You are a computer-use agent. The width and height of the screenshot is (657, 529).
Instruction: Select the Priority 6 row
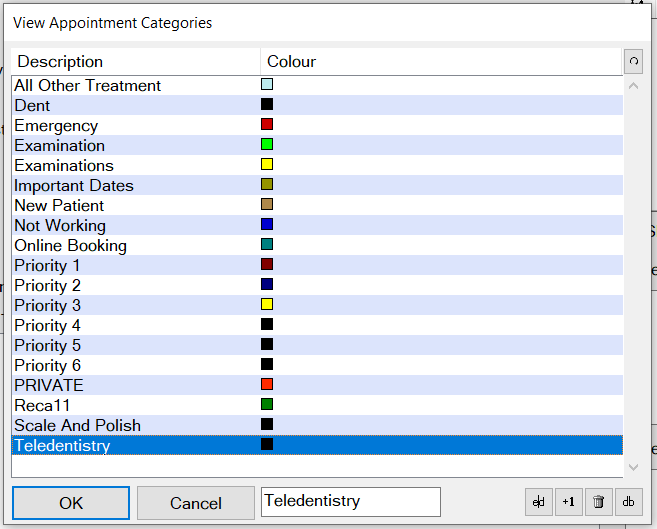tap(317, 365)
